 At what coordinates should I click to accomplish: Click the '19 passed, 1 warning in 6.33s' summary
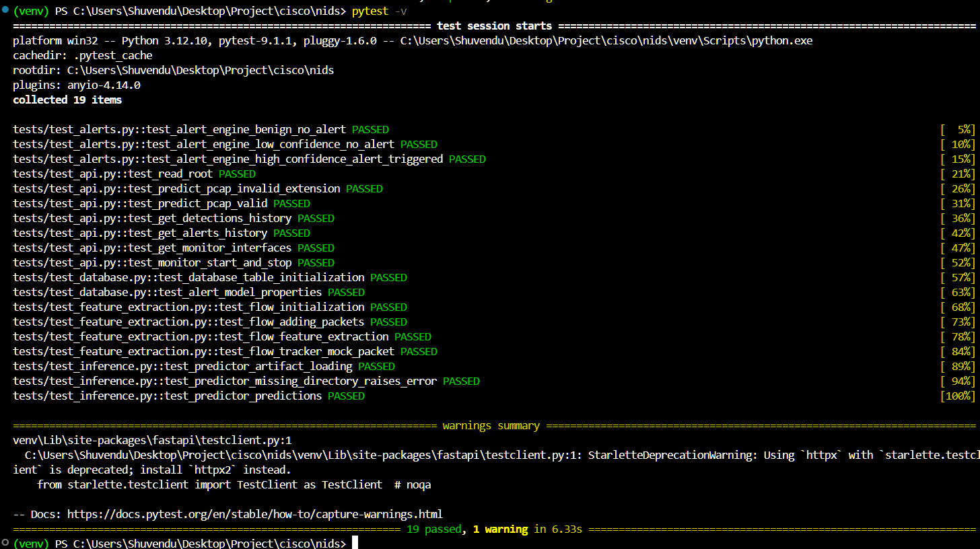click(494, 529)
